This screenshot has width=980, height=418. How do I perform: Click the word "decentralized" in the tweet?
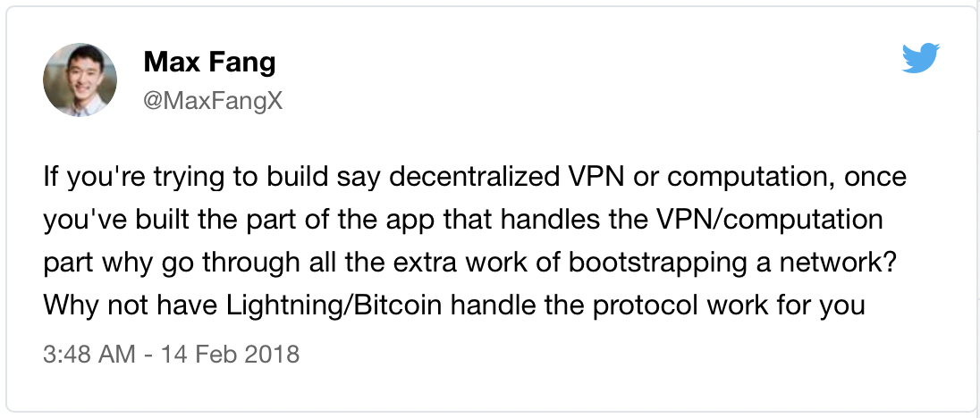point(474,177)
